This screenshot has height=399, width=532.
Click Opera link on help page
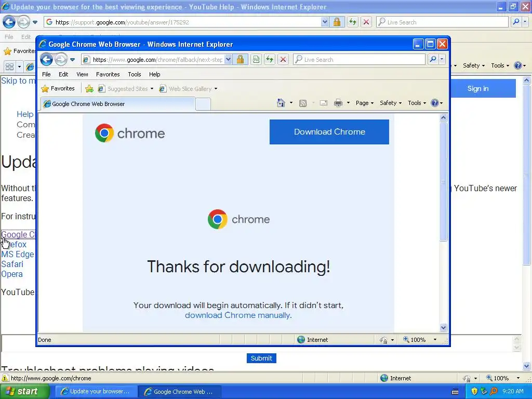point(12,274)
